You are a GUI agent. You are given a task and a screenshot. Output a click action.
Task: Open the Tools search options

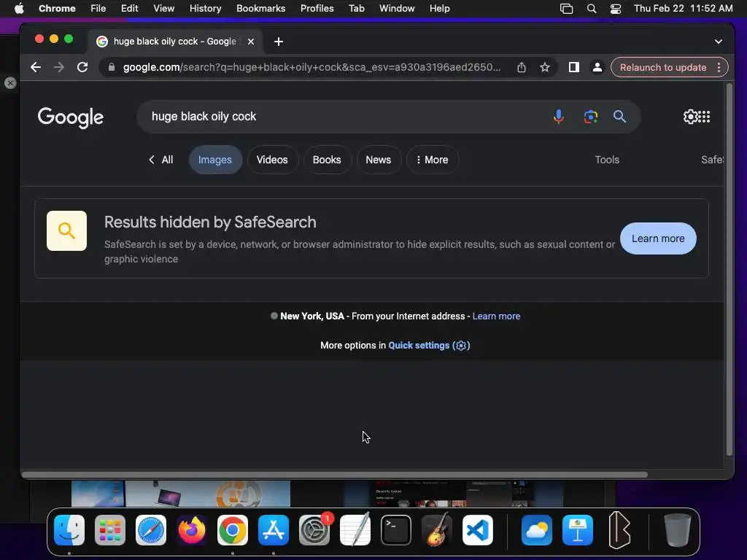[607, 160]
